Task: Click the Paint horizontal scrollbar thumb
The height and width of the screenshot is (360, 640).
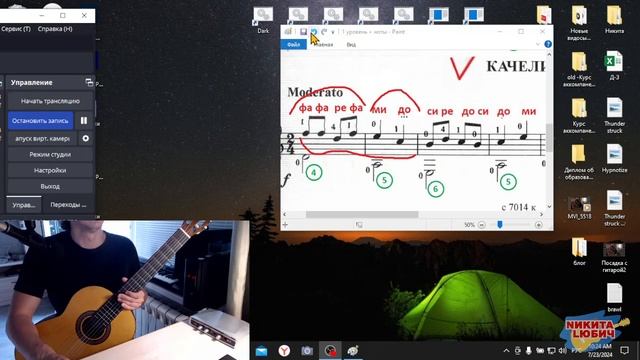Action: pos(362,214)
